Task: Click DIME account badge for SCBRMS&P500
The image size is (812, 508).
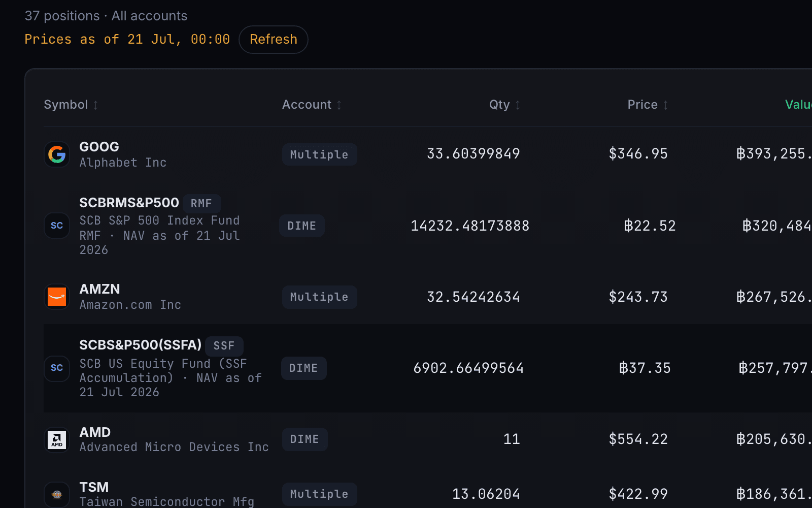Action: tap(302, 226)
